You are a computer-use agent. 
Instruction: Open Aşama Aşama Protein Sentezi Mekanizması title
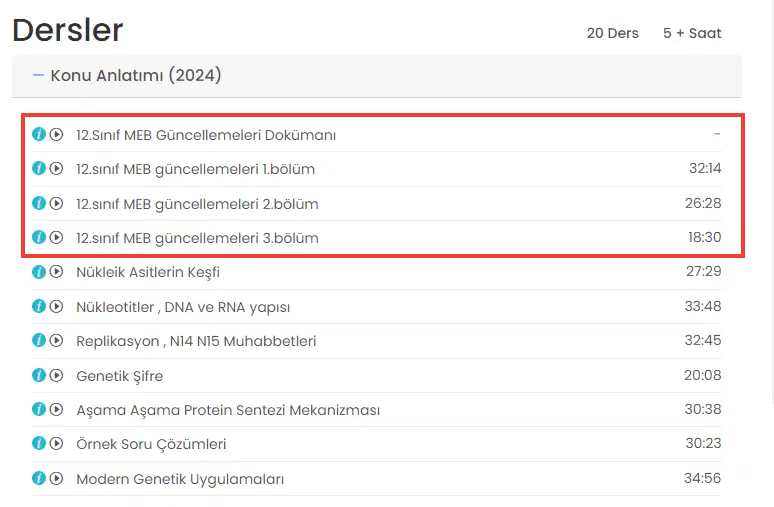(228, 410)
